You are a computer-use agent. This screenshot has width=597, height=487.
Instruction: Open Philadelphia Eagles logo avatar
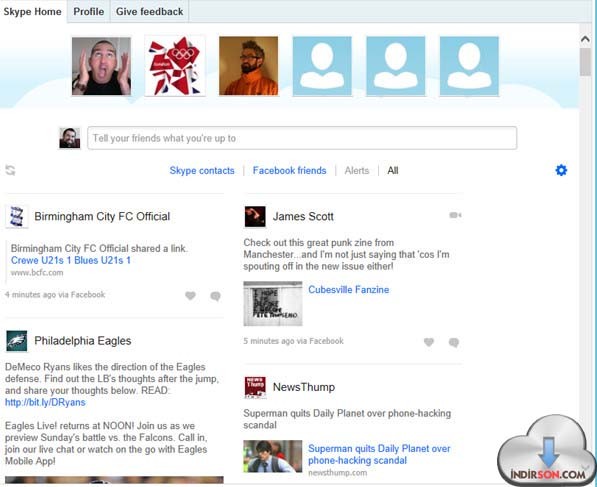tap(17, 341)
